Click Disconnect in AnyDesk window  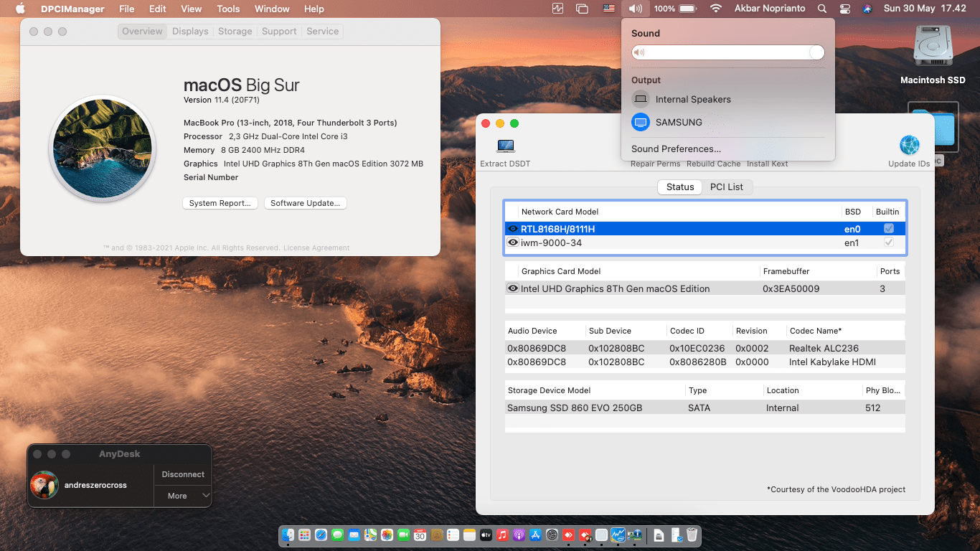point(183,474)
